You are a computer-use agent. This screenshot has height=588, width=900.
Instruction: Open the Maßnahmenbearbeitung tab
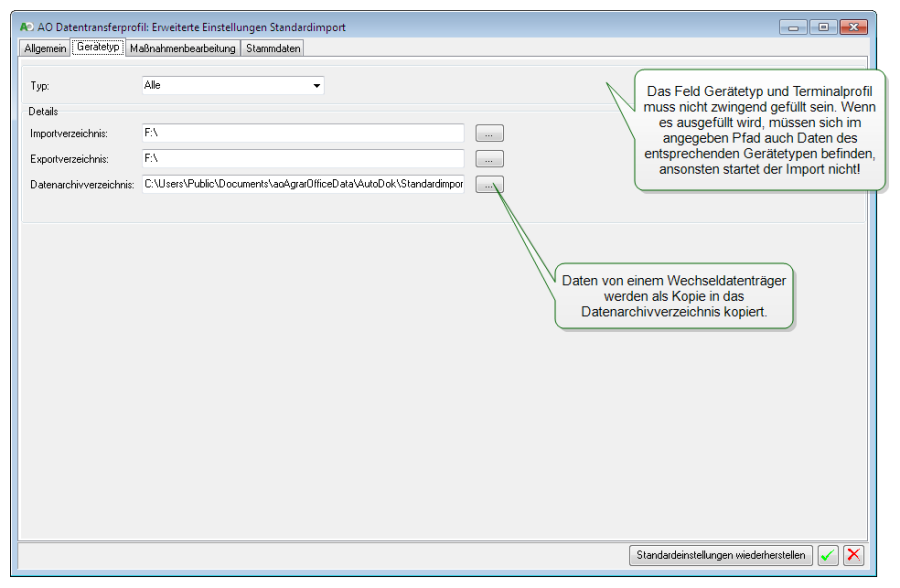click(183, 48)
